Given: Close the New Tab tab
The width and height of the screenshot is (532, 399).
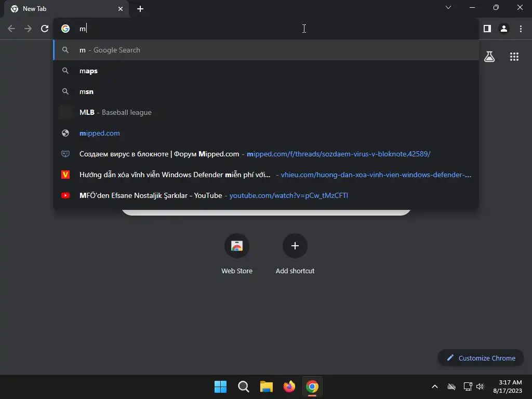Looking at the screenshot, I should tap(121, 9).
